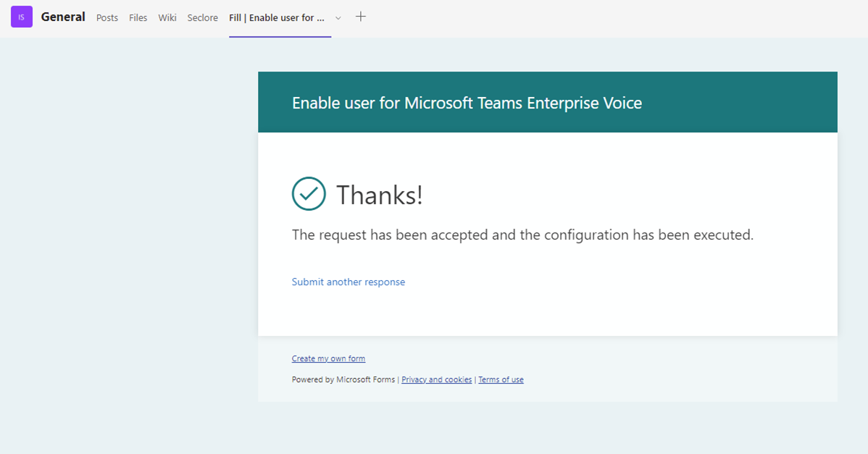Open the Privacy and cookies link
The height and width of the screenshot is (454, 868).
(436, 379)
